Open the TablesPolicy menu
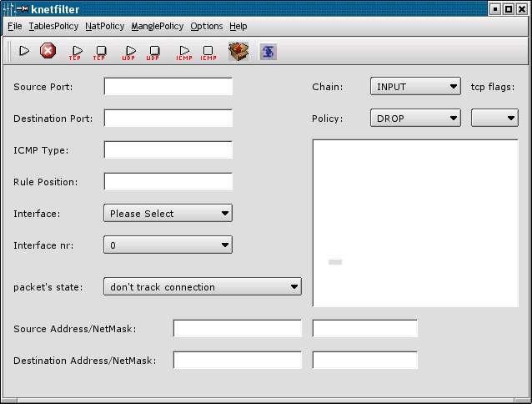Viewport: 532px width, 404px height. coord(53,26)
